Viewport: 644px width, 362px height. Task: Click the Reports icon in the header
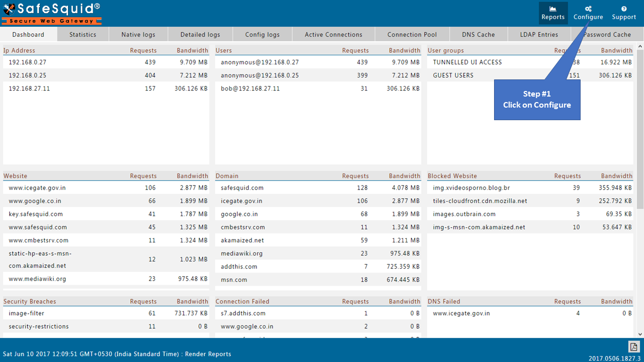pos(553,13)
